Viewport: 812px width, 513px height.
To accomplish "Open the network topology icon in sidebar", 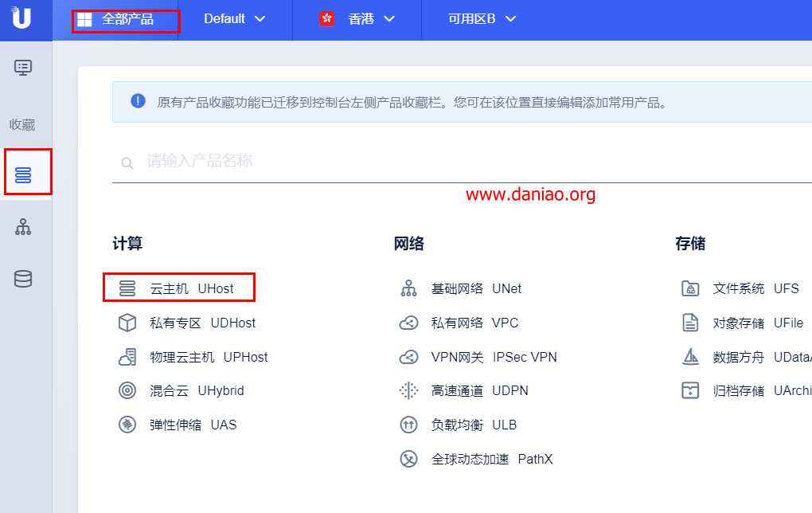I will (23, 227).
